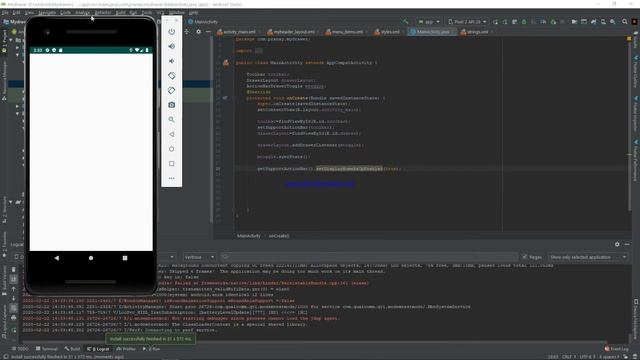The width and height of the screenshot is (640, 360).
Task: Tap the phone screen's recents navigation button
Action: point(125,258)
